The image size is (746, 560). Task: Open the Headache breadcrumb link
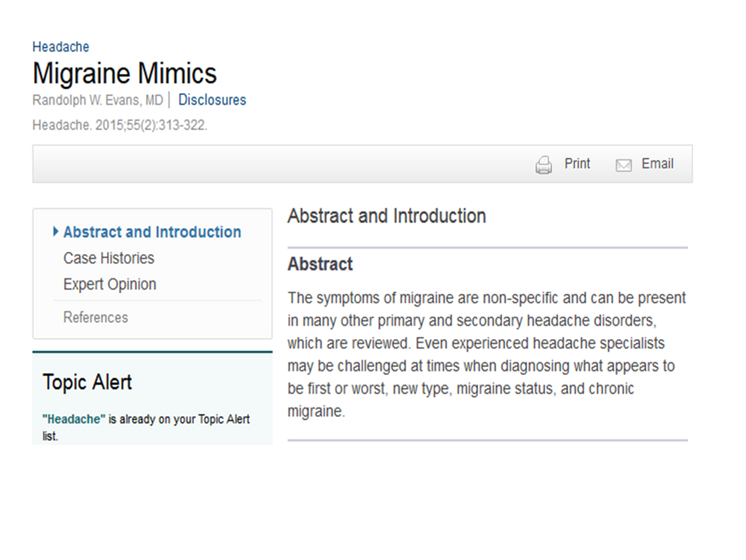(x=60, y=47)
